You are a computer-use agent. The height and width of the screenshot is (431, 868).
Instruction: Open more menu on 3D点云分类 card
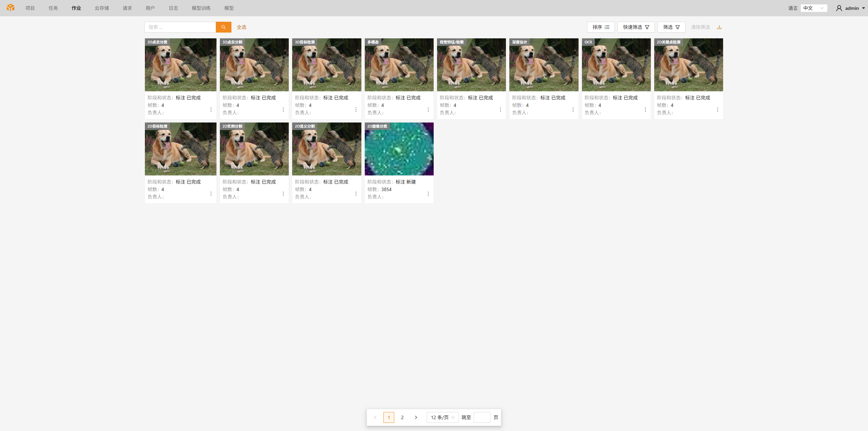click(211, 110)
